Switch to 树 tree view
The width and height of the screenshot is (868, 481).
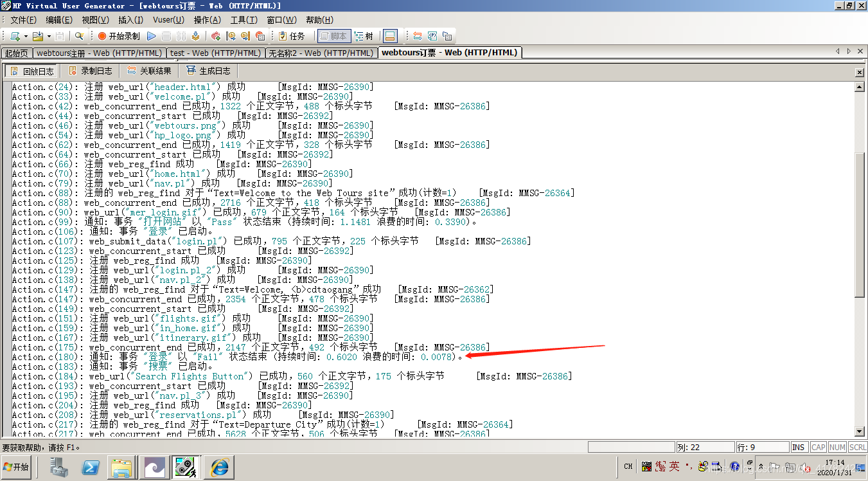(x=364, y=36)
